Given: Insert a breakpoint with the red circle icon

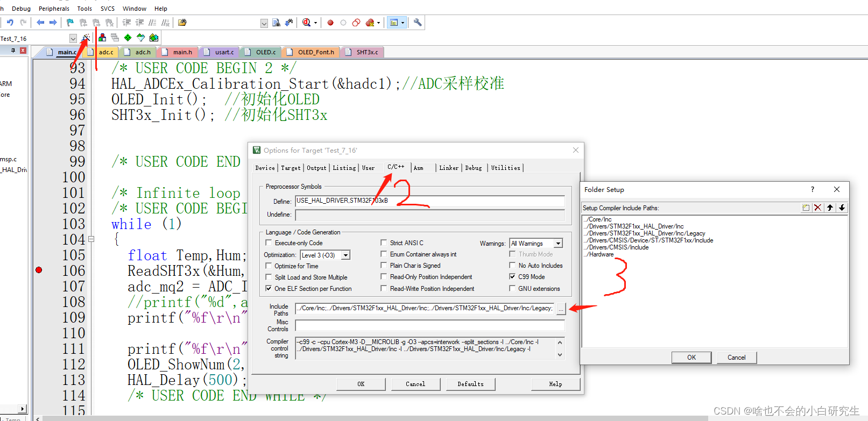Looking at the screenshot, I should 330,23.
